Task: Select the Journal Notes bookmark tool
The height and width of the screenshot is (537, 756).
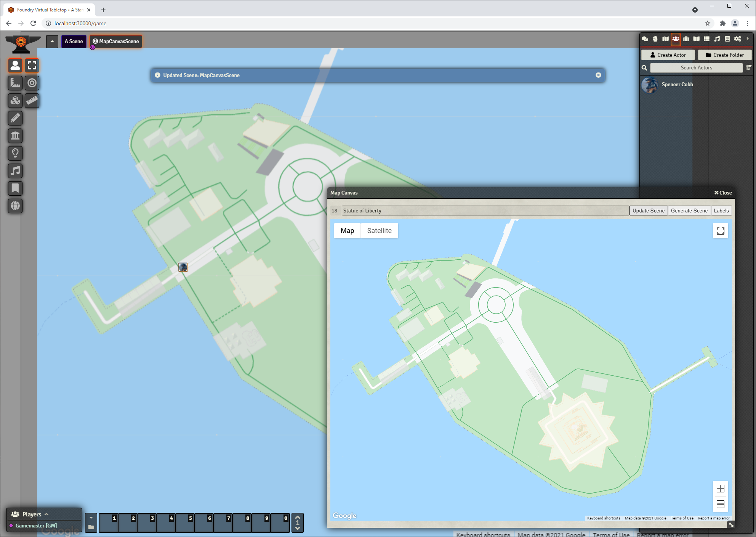Action: pos(15,188)
